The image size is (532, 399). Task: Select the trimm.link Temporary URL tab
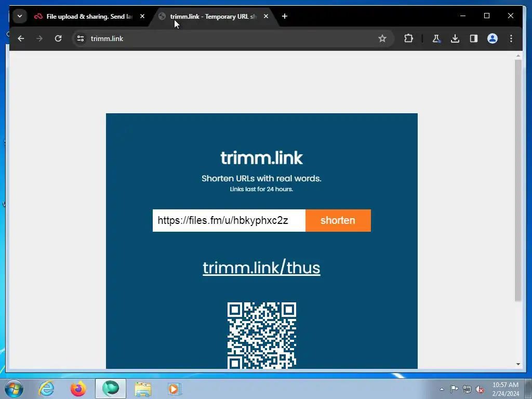click(213, 16)
